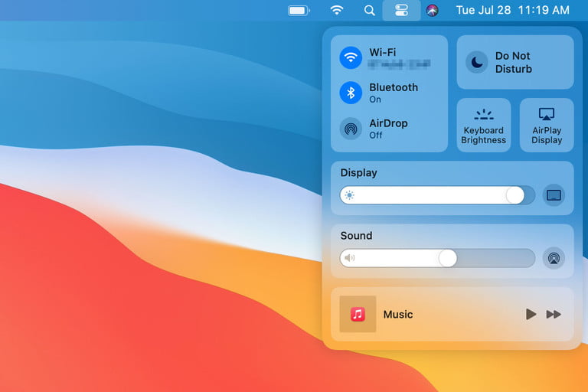Expand Sound section heading
The width and height of the screenshot is (588, 392).
(x=356, y=236)
